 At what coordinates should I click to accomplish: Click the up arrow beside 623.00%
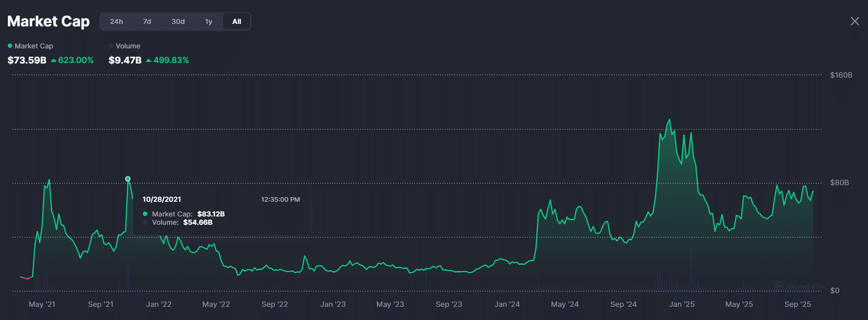[x=53, y=61]
